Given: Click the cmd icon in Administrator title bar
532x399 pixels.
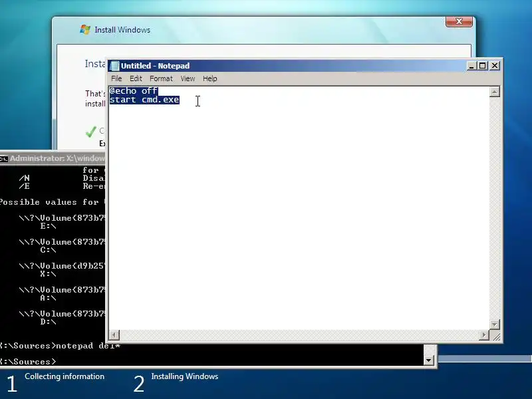Looking at the screenshot, I should [x=4, y=159].
